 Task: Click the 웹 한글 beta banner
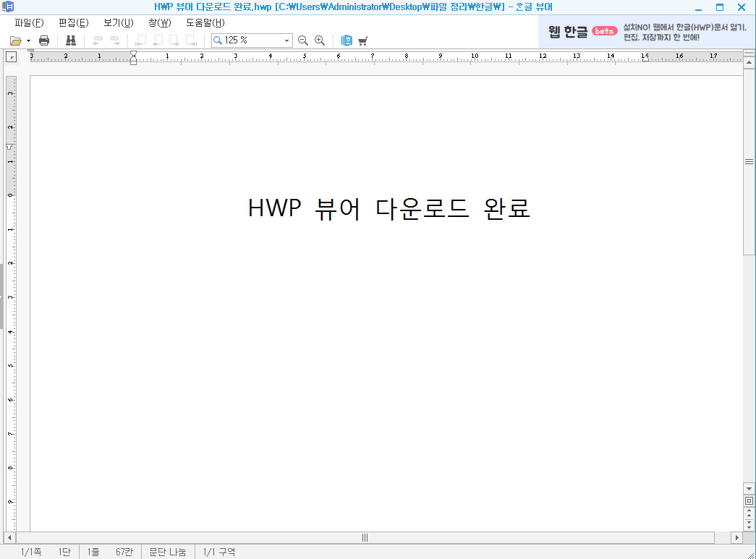click(647, 32)
